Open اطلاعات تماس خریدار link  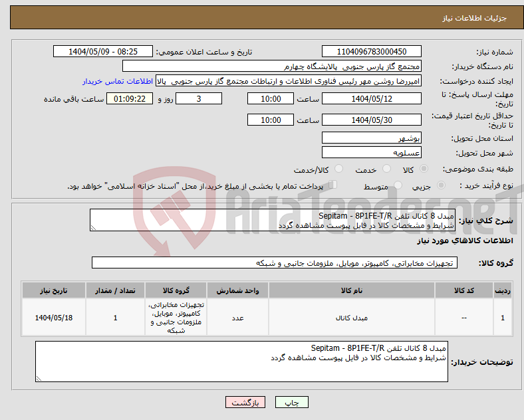pyautogui.click(x=118, y=81)
